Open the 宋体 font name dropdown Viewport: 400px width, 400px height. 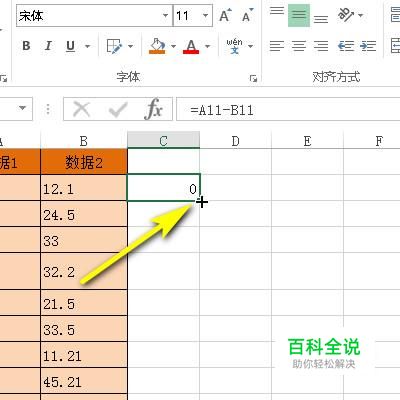(165, 15)
